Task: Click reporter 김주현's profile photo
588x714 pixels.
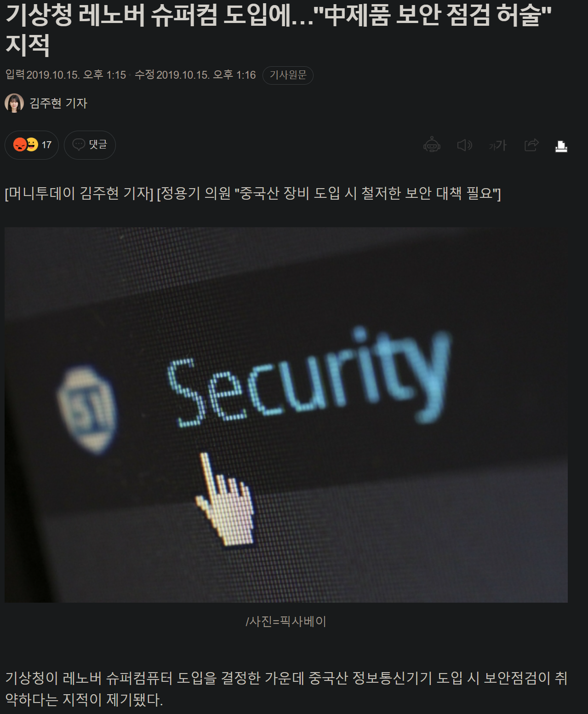Action: 14,103
